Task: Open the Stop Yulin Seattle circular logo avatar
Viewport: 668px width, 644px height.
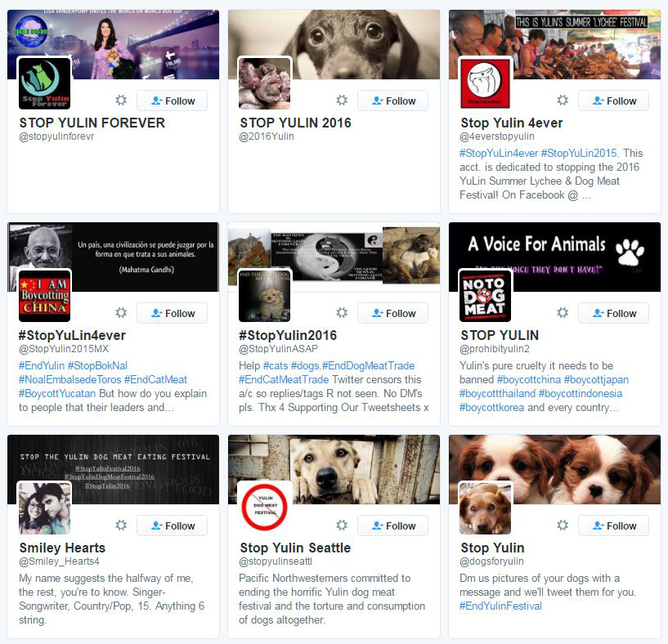Action: (265, 508)
